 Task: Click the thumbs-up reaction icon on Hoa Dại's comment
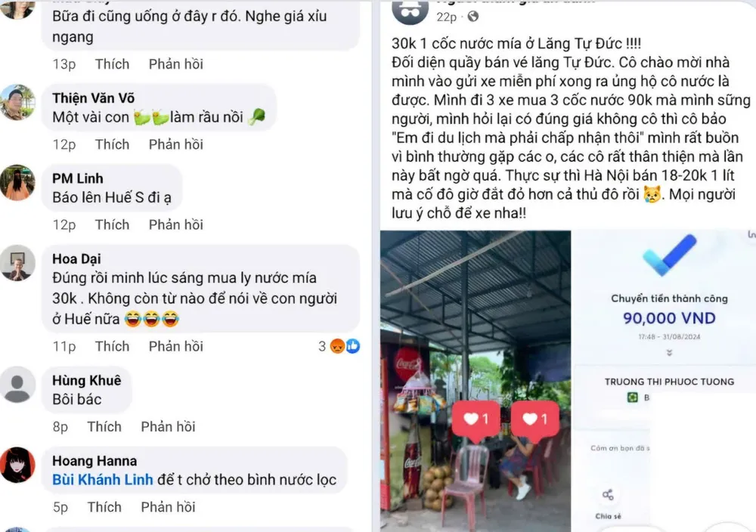(353, 346)
